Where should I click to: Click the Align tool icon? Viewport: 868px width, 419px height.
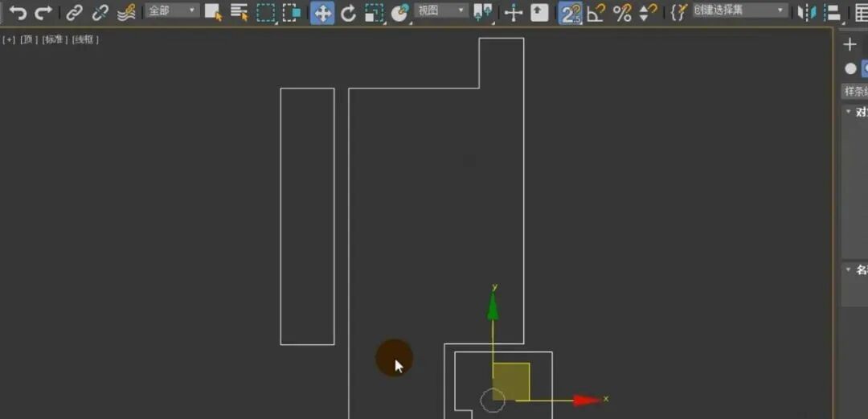pyautogui.click(x=832, y=13)
